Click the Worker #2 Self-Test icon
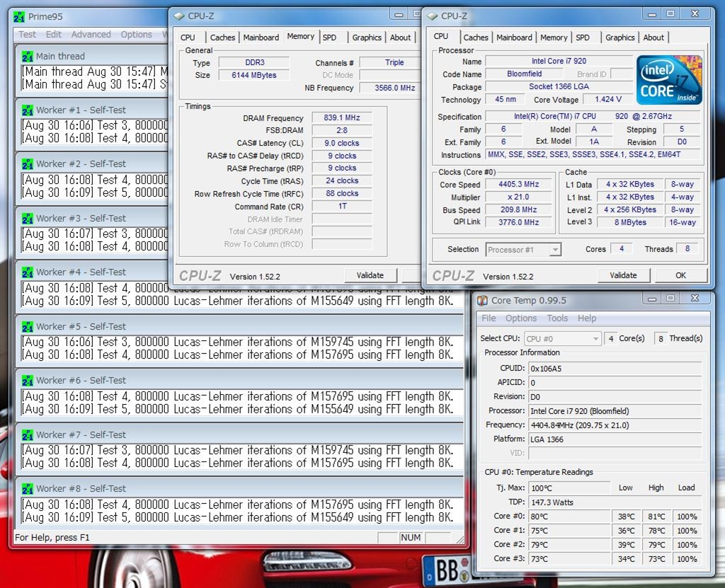725x588 pixels. coord(28,164)
